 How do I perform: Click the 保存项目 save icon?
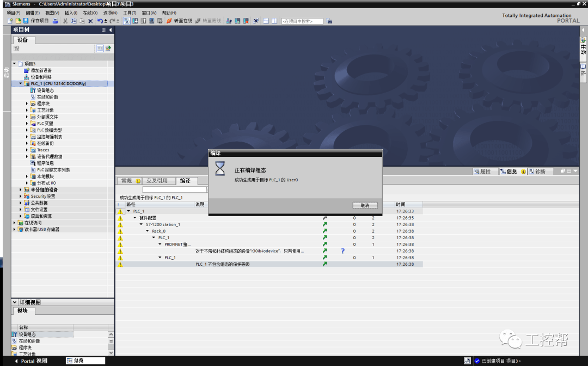tap(26, 21)
